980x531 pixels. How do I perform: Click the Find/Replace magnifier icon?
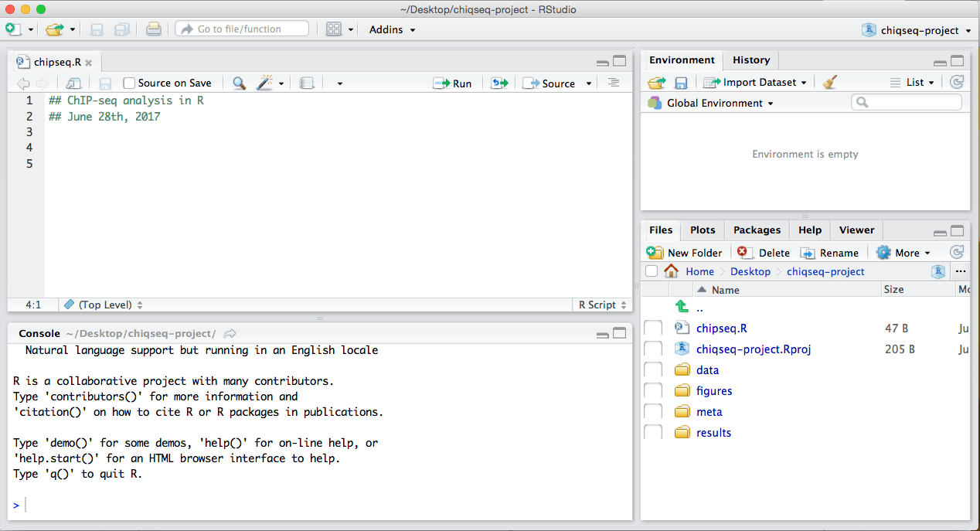tap(240, 83)
